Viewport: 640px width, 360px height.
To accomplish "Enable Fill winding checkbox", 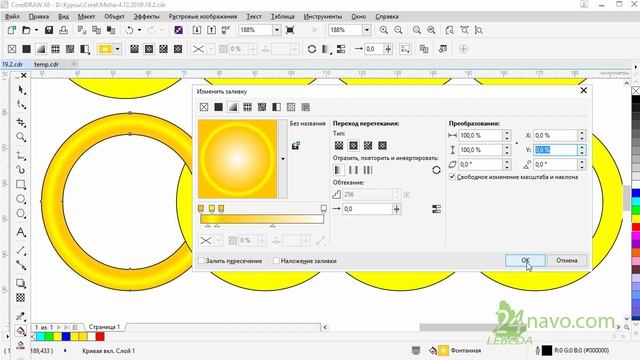I will click(201, 260).
